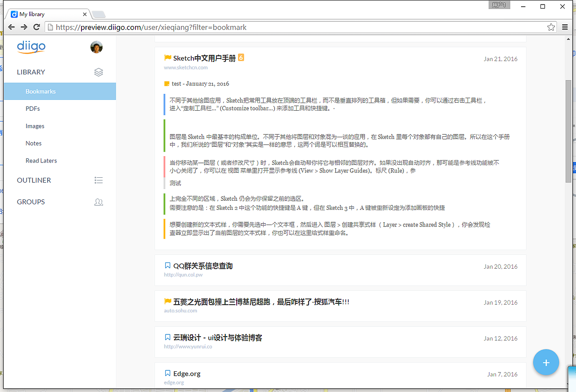Image resolution: width=576 pixels, height=392 pixels.
Task: Click the bookmark icon beside QQ群关系信息查询
Action: coord(167,266)
